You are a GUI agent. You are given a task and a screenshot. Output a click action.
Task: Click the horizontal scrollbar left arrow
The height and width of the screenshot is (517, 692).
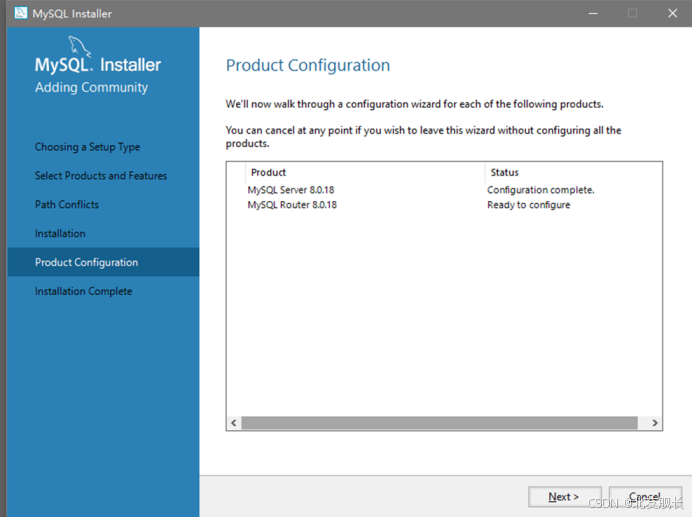click(234, 423)
